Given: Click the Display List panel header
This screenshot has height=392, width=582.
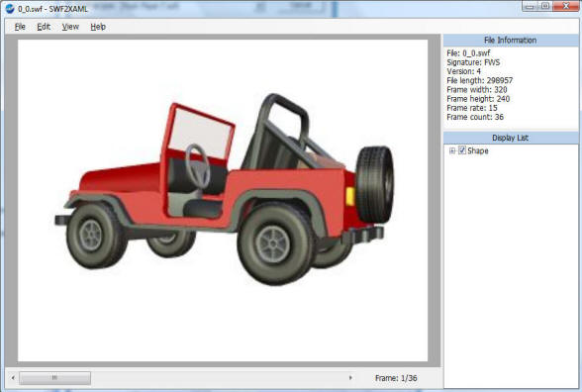Looking at the screenshot, I should click(511, 138).
